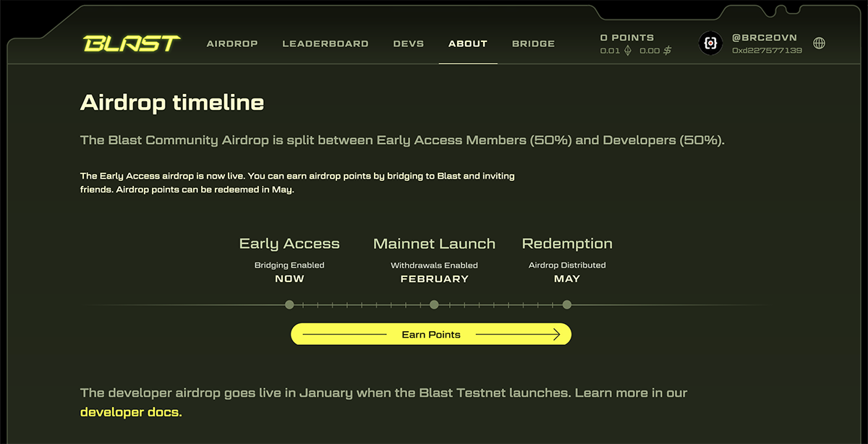
Task: Select the About nav item
Action: pos(468,44)
